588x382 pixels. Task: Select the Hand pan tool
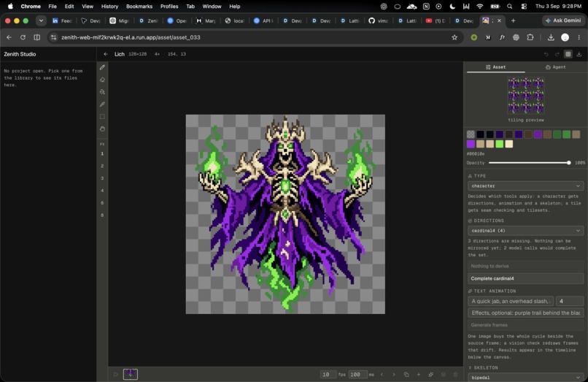102,129
